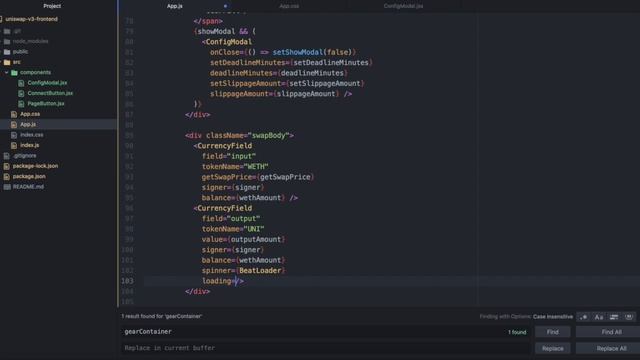This screenshot has width=640, height=360.
Task: Select the uniswap-v3-frontend project root
Action: [31, 19]
